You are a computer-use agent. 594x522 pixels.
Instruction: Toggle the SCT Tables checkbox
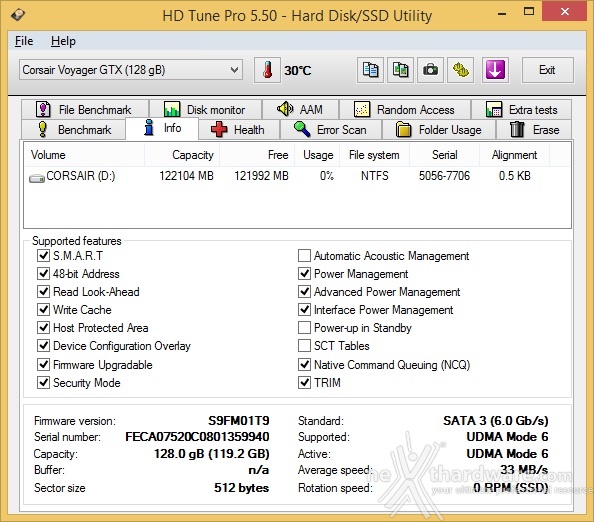pyautogui.click(x=305, y=345)
